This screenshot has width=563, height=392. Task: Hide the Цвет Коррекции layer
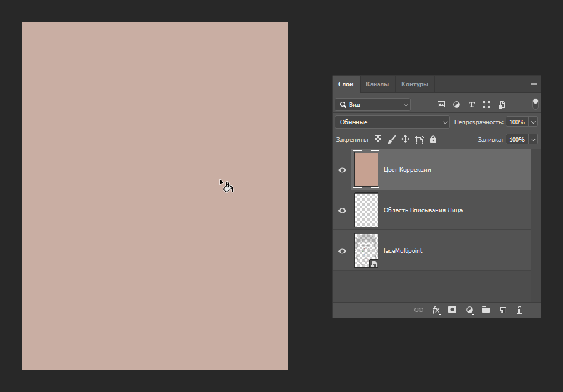[x=342, y=170]
